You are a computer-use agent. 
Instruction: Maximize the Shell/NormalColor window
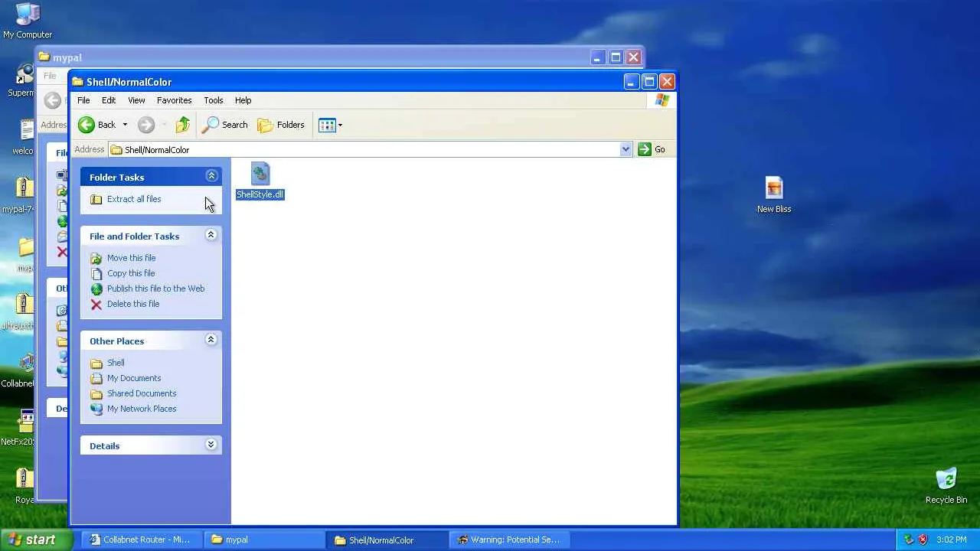point(649,82)
